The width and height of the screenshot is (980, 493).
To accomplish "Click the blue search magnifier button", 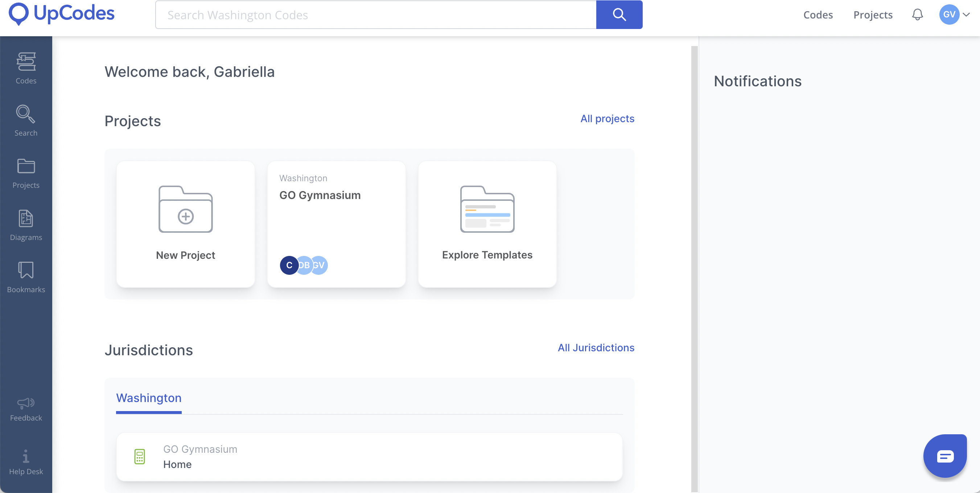I will click(619, 15).
